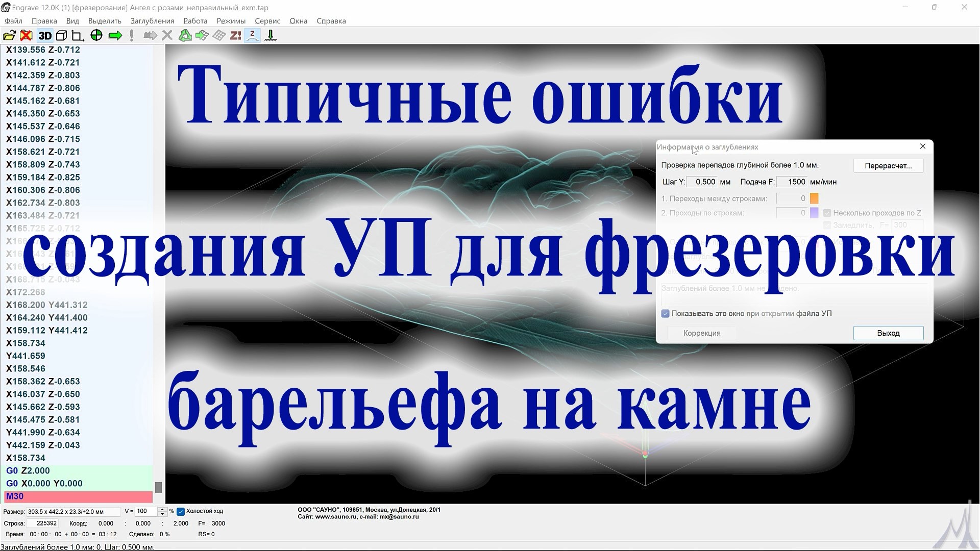
Task: Open a file with the folder toolbar icon
Action: 9,35
